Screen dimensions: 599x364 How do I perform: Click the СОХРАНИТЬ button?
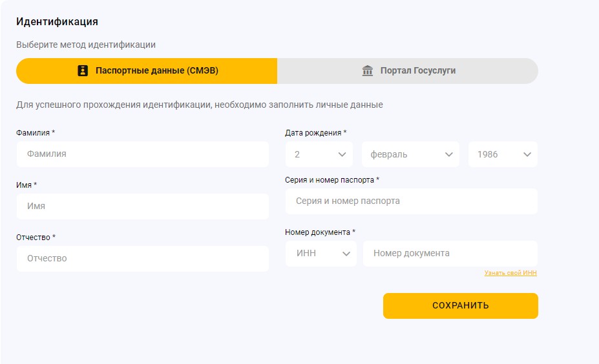click(460, 306)
